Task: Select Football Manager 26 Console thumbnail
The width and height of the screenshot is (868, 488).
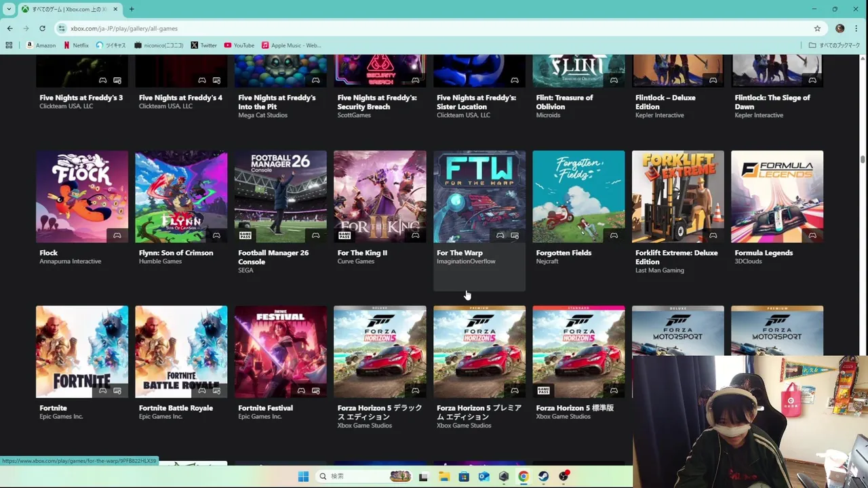Action: point(281,197)
